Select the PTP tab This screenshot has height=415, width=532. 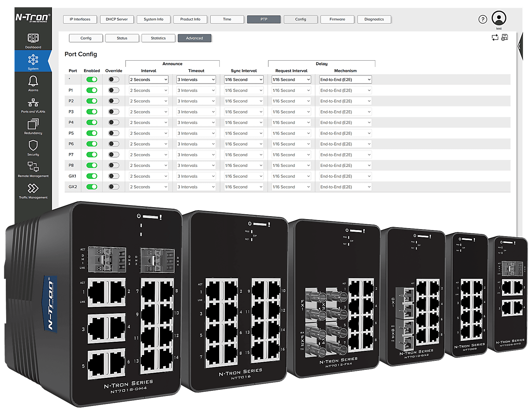click(x=264, y=19)
